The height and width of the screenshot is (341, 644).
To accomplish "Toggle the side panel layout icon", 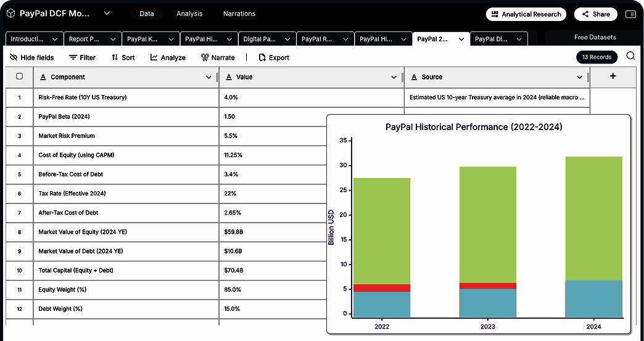I will 630,14.
